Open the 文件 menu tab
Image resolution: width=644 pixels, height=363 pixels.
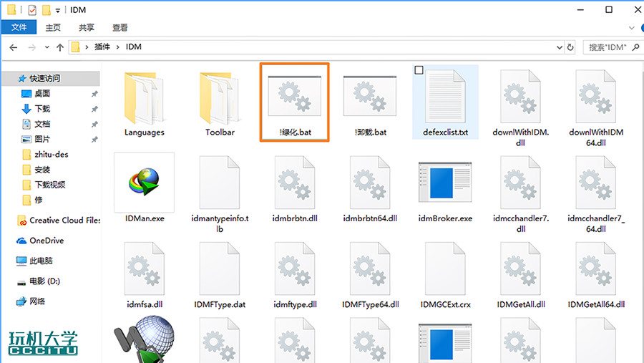(19, 28)
